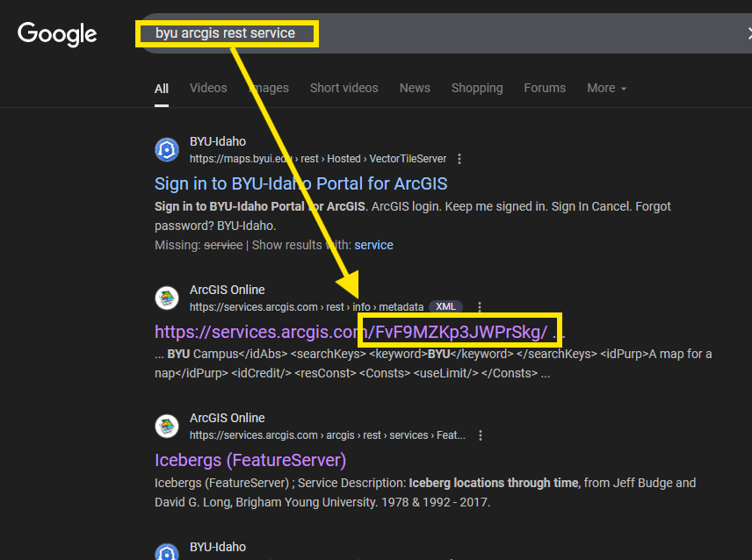Select the All tab
This screenshot has width=752, height=560.
pos(161,89)
